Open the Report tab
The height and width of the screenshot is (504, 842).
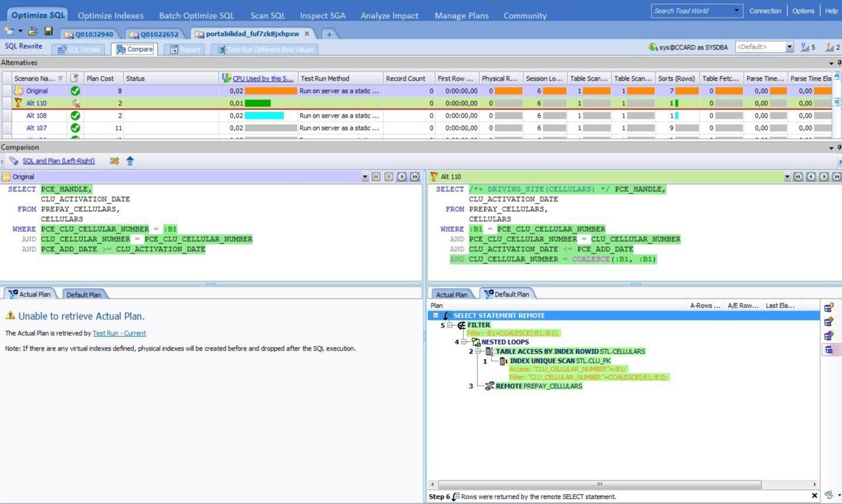pos(185,49)
